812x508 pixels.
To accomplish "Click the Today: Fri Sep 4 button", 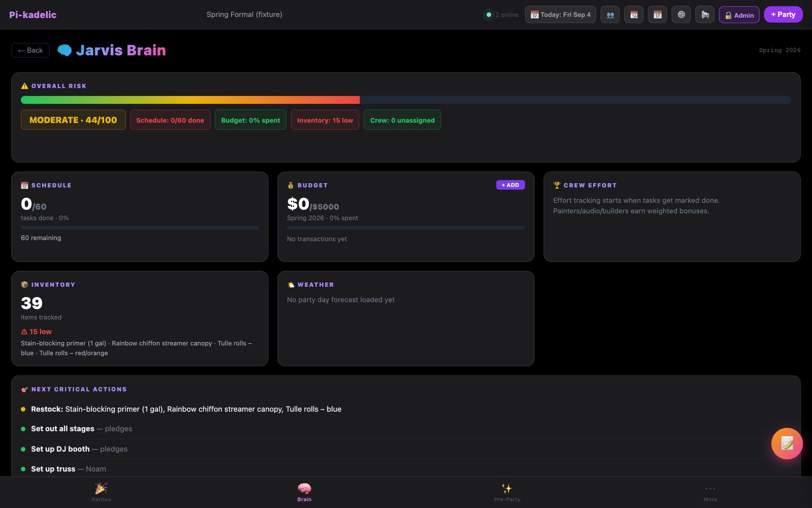I will tap(560, 15).
